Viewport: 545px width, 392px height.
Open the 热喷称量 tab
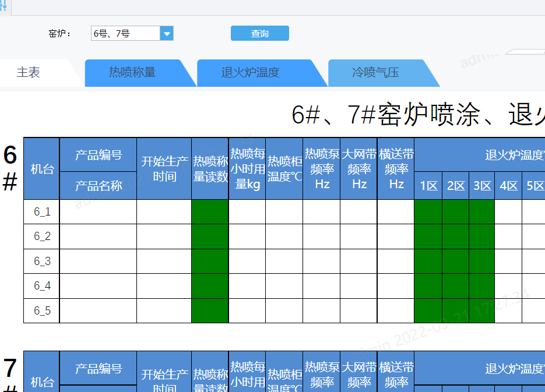(132, 73)
